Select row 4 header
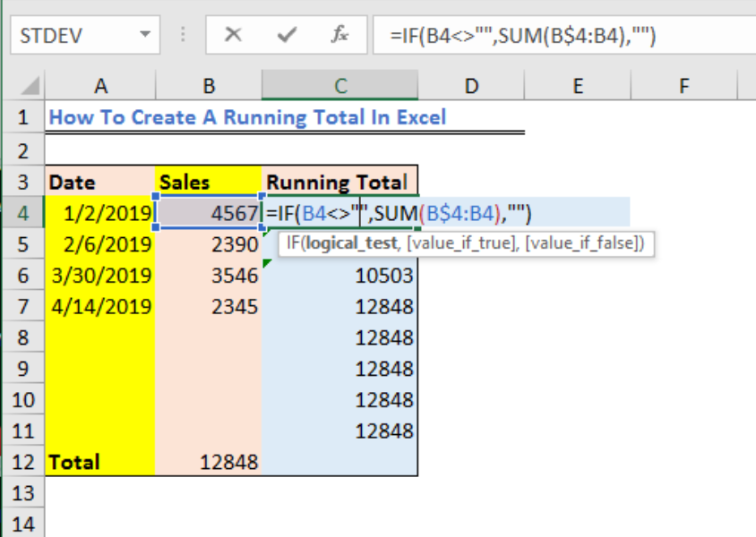The height and width of the screenshot is (537, 756). (23, 212)
